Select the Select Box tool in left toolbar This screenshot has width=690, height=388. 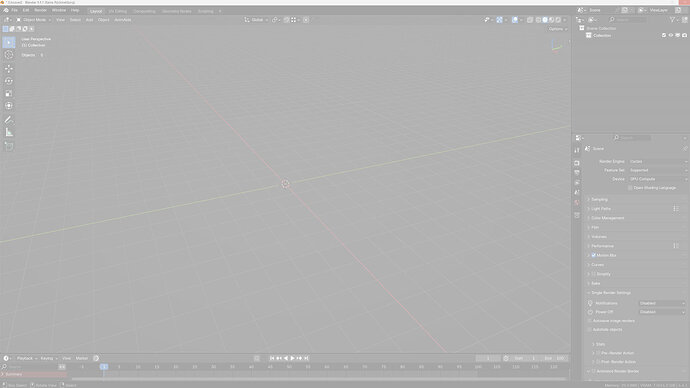[x=9, y=42]
